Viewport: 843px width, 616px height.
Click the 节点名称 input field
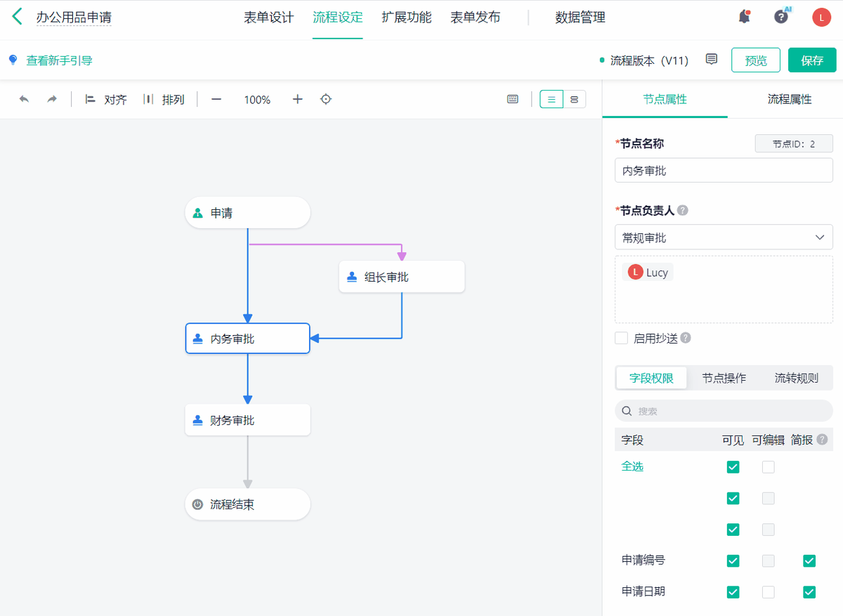click(x=724, y=170)
